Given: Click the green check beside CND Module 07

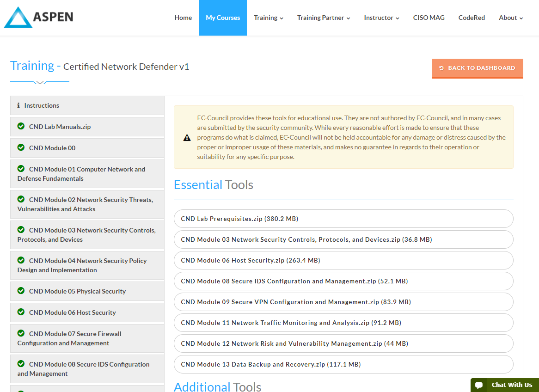Looking at the screenshot, I should 21,333.
